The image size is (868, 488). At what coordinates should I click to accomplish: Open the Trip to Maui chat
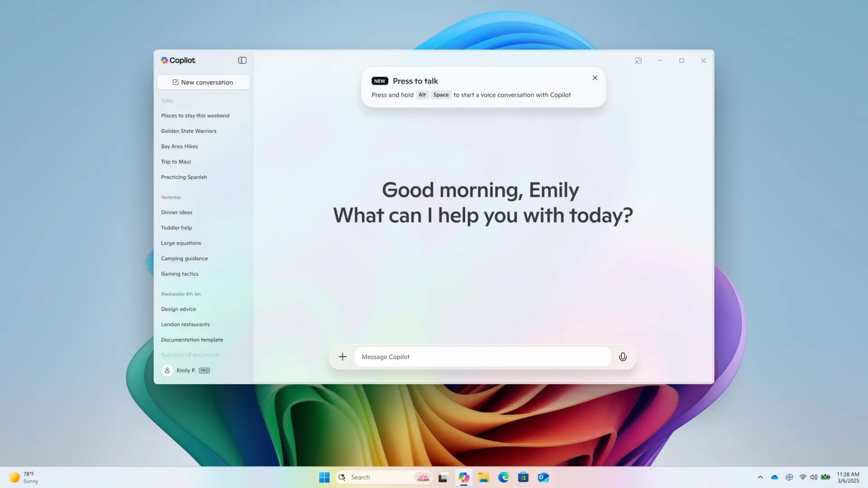click(176, 162)
